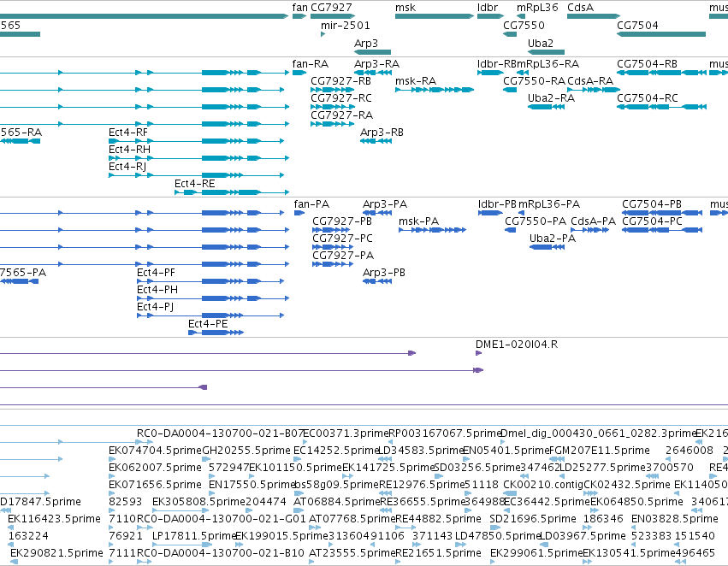The image size is (728, 566).
Task: Click the ldbr gene label
Action: point(488,8)
